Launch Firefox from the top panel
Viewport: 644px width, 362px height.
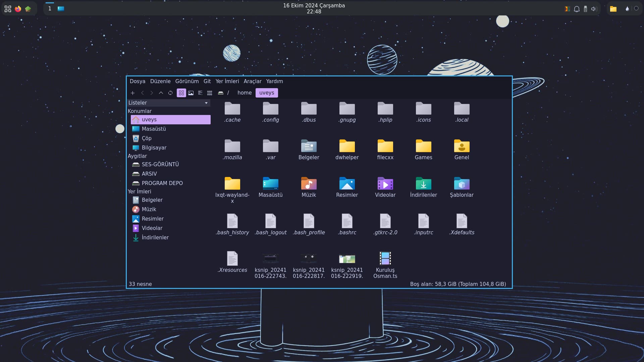pos(18,9)
